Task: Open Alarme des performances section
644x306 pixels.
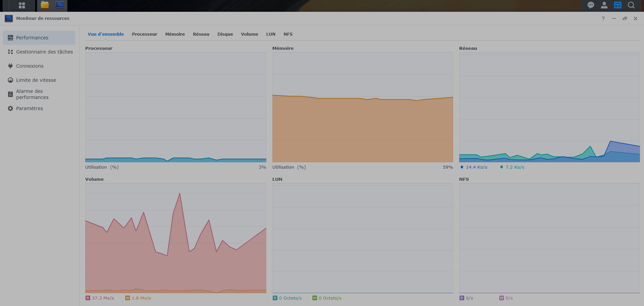Action: coord(32,94)
